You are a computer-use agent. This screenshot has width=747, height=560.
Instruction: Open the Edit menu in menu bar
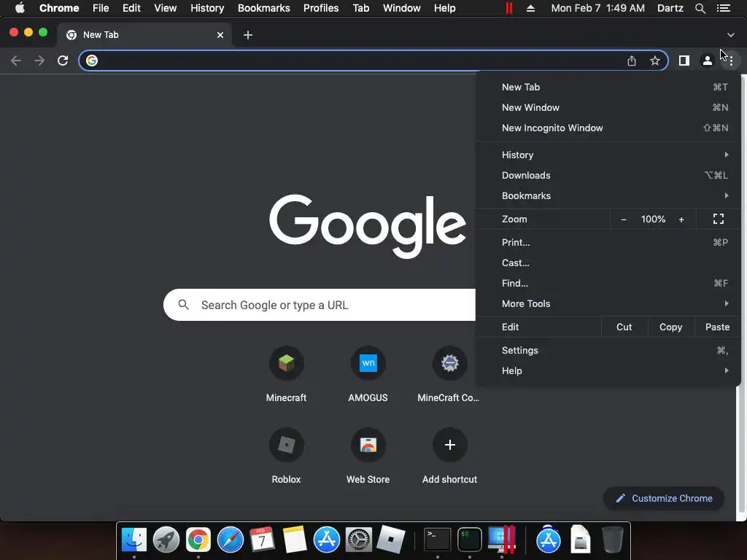click(131, 8)
